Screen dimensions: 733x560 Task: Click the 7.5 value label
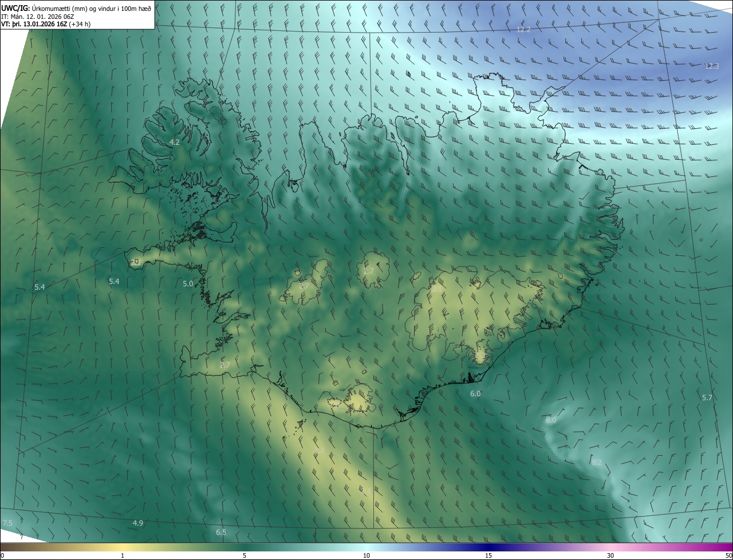point(7,523)
